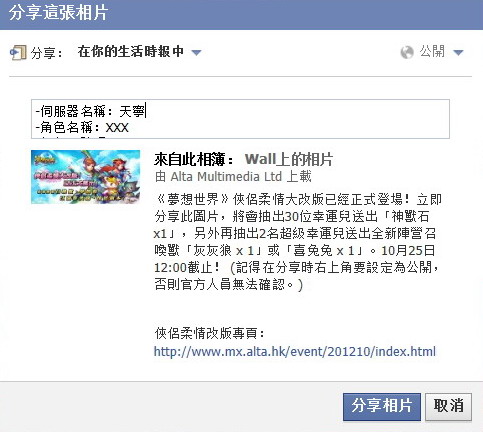
Task: Click the photo description paragraph text
Action: click(297, 242)
